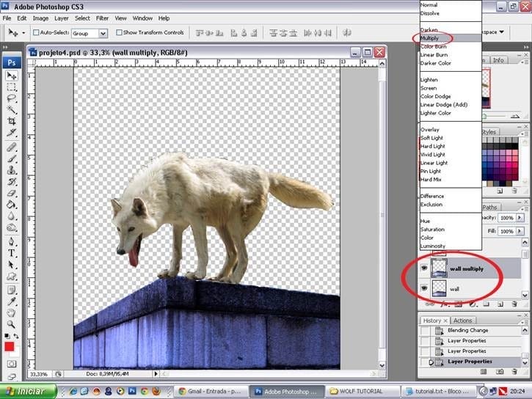532x399 pixels.
Task: Select the Type tool
Action: pyautogui.click(x=12, y=253)
